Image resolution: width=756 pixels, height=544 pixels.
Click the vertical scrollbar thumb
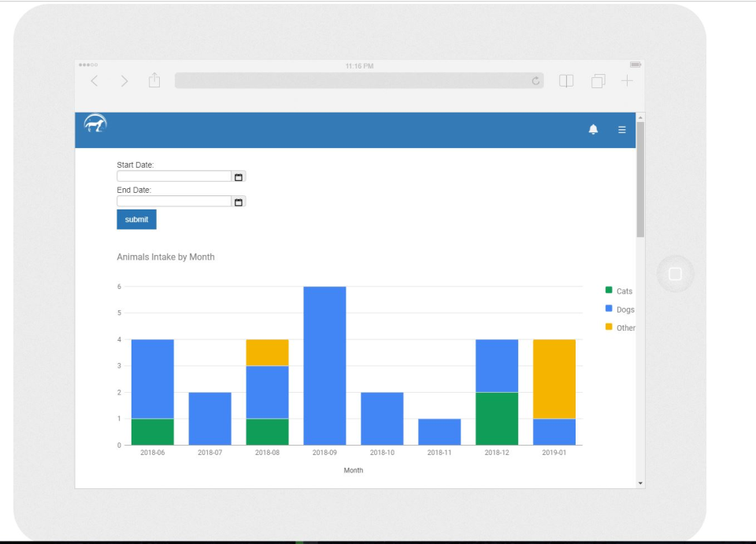click(640, 179)
